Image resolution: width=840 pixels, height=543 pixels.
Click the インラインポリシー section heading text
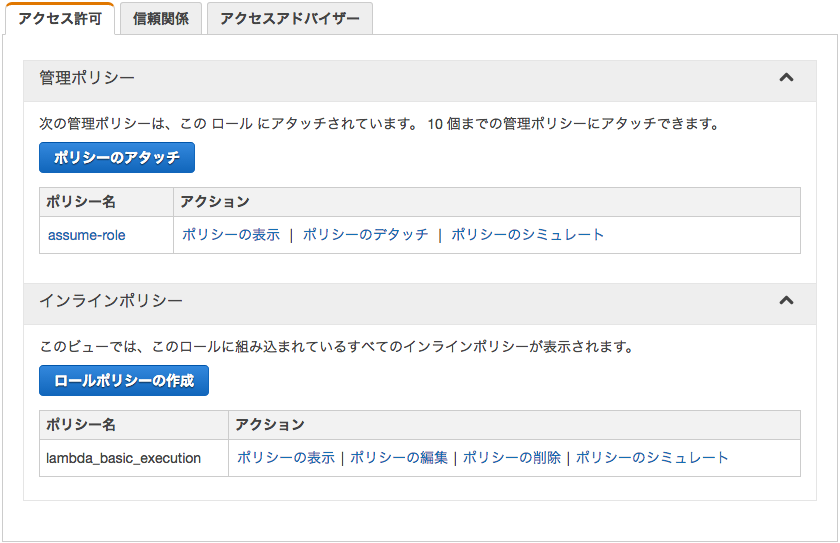[x=111, y=301]
